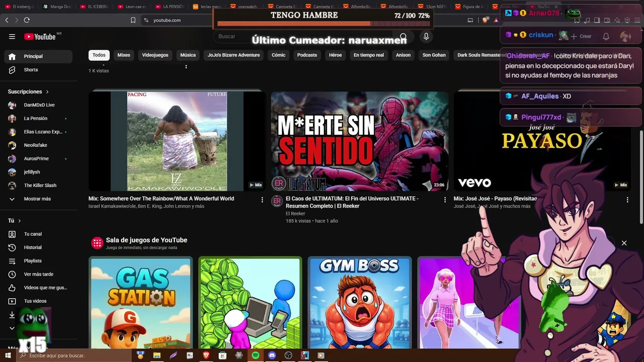Open the Brave wallet icon
644x362 pixels.
607,20
